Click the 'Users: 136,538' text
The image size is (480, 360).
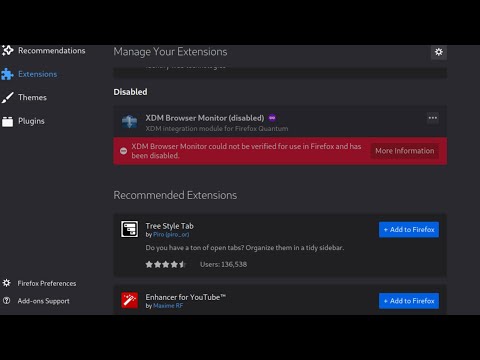point(223,264)
